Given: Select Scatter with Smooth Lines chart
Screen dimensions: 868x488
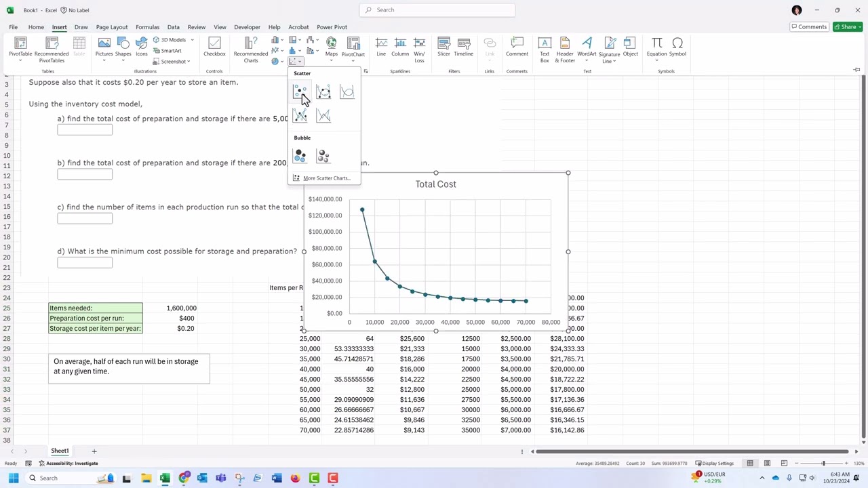Looking at the screenshot, I should pos(347,92).
